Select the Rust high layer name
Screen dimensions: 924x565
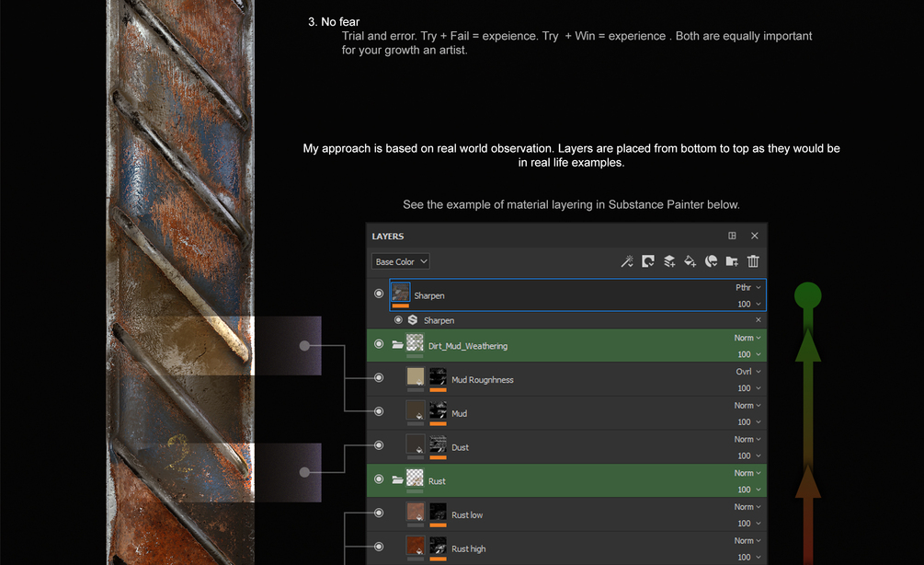click(x=469, y=549)
